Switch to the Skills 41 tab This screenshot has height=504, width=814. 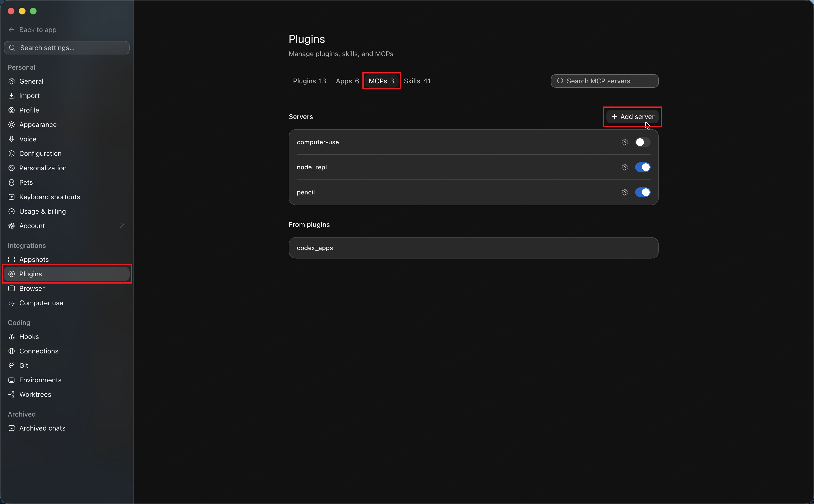pos(417,81)
